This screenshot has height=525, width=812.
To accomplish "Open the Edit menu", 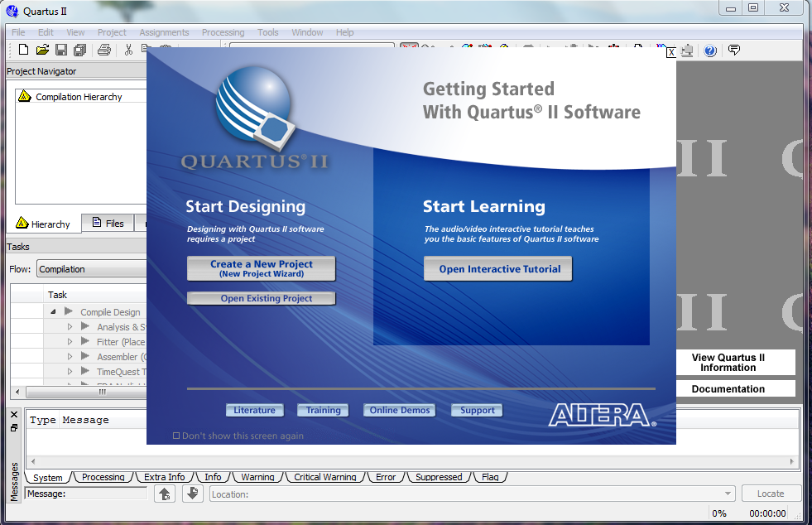I will coord(46,32).
